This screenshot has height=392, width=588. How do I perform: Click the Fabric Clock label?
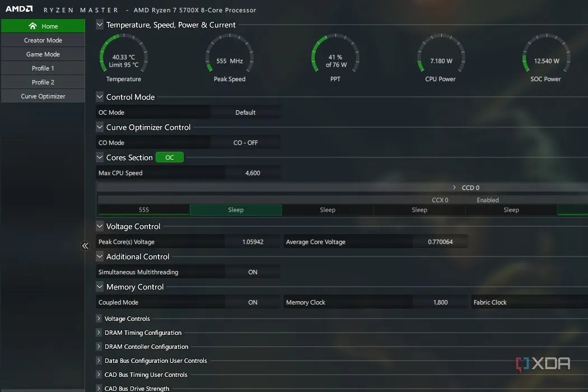click(x=490, y=302)
